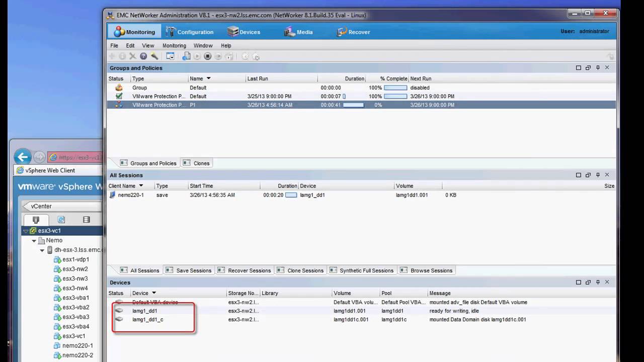Select the lamg1_dd1 device row
The image size is (644, 362).
pos(361,311)
